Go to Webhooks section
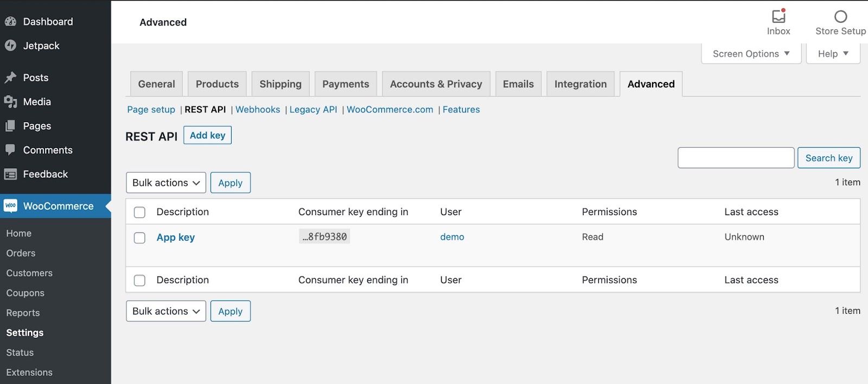Image resolution: width=868 pixels, height=384 pixels. pyautogui.click(x=258, y=110)
